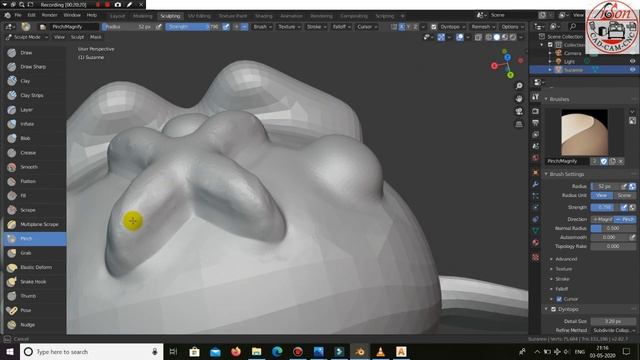Open the Remesh dropdown
The image size is (640, 360).
point(483,27)
